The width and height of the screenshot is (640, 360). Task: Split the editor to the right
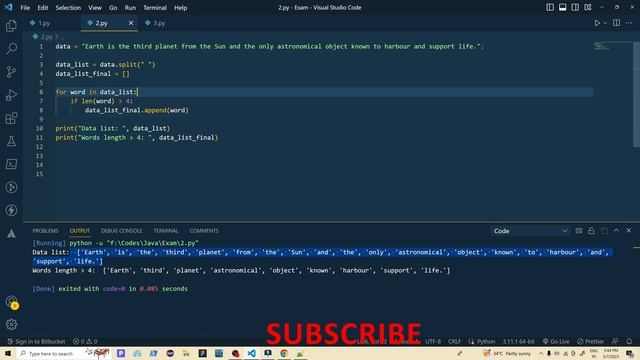(x=616, y=23)
